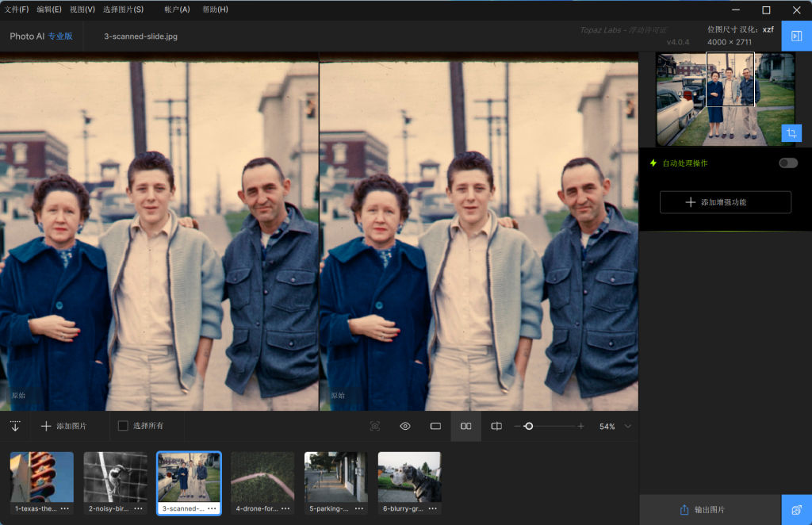Open the 视图(V) menu
Image resolution: width=812 pixels, height=525 pixels.
[82, 10]
